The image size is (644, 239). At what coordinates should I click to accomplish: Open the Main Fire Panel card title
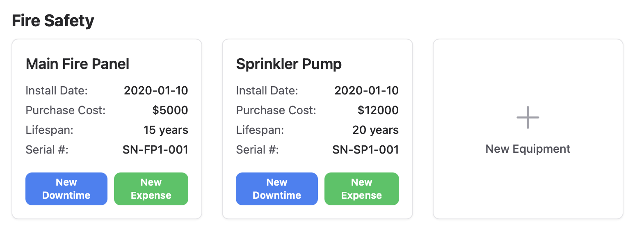[x=78, y=64]
